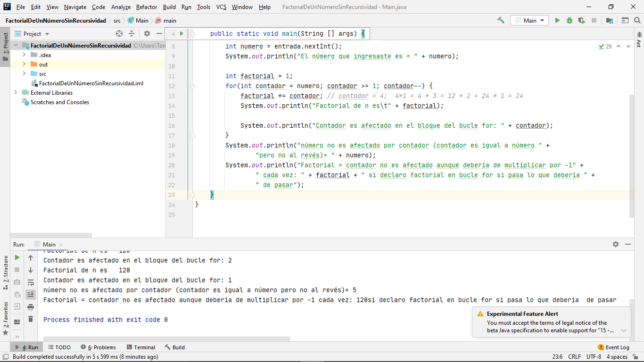
Task: Expand the out folder
Action: (25, 65)
